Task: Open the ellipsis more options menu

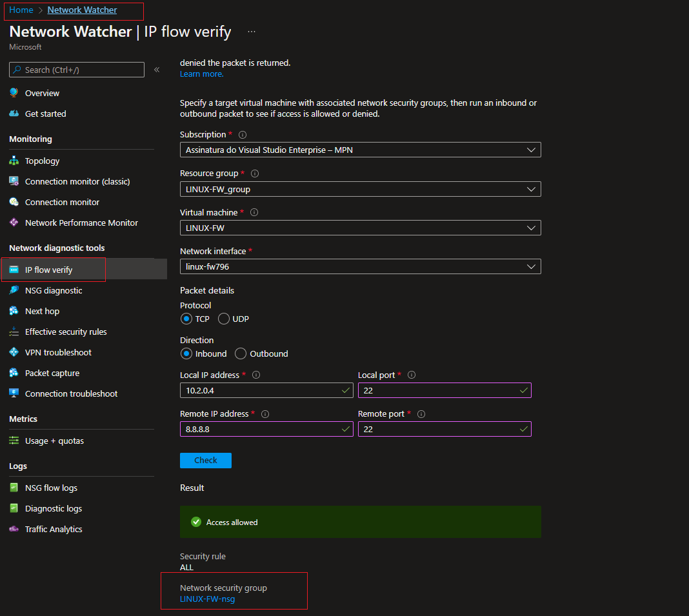Action: tap(252, 32)
